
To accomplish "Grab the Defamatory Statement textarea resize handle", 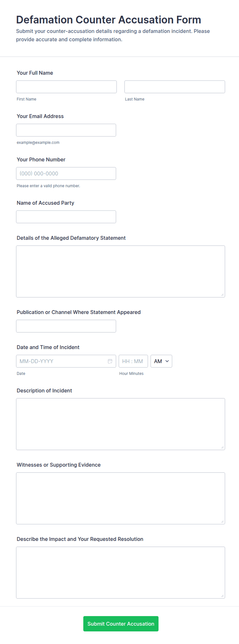I will click(x=222, y=295).
